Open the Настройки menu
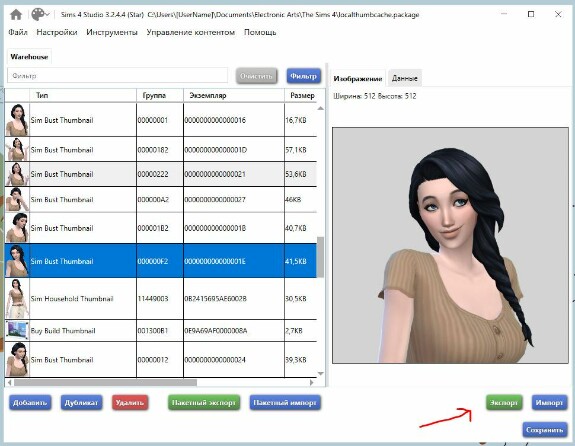575x446 pixels. coord(57,32)
